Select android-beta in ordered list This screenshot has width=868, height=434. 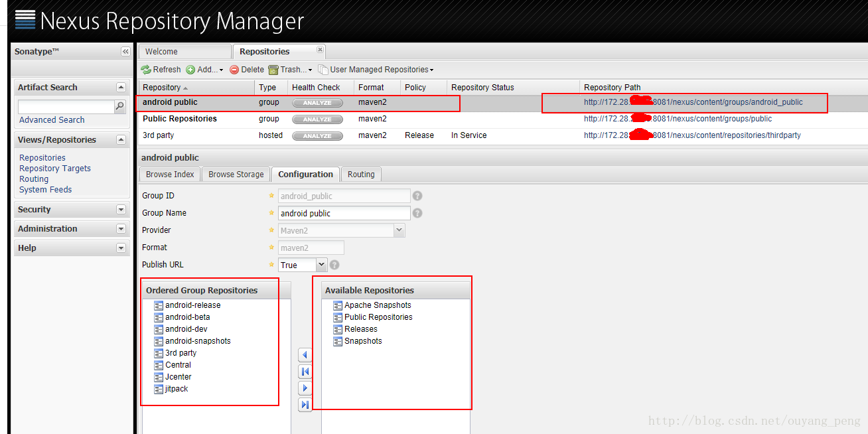[187, 317]
